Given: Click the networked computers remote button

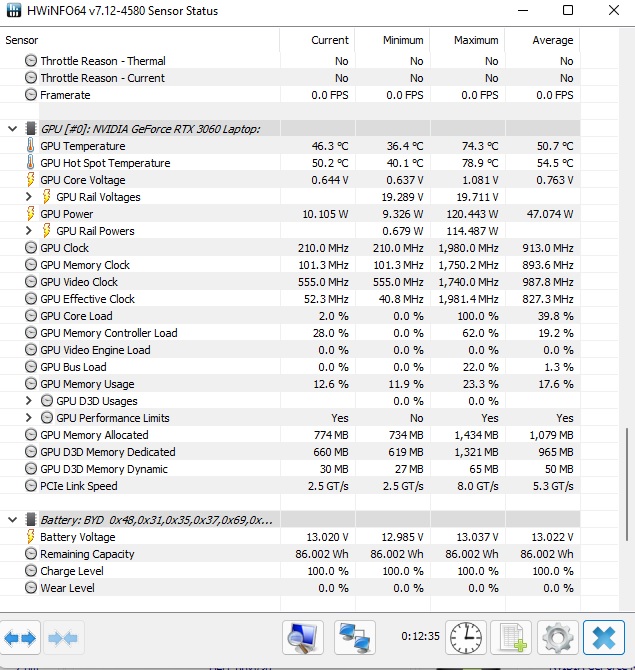Looking at the screenshot, I should (x=355, y=638).
